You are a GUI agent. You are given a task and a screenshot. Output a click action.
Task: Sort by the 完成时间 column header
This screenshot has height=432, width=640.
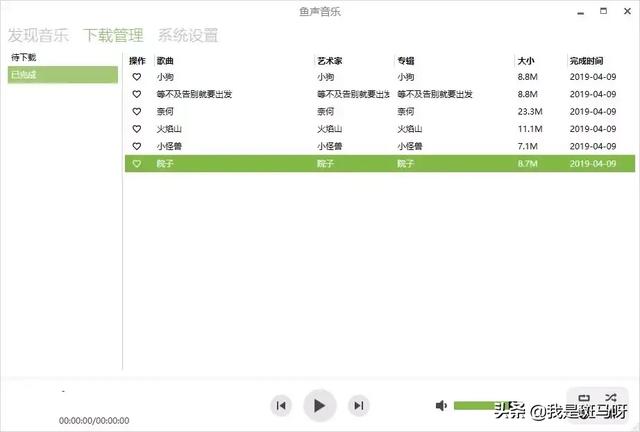click(x=586, y=61)
